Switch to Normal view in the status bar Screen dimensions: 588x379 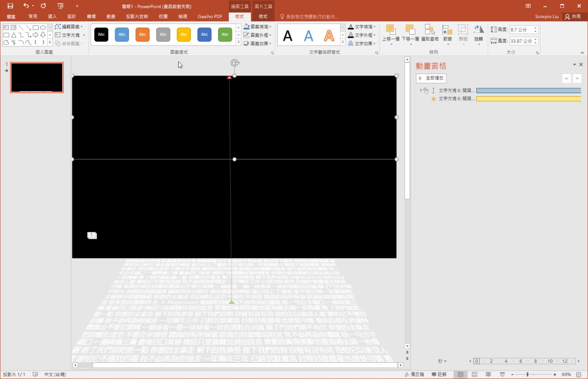coord(460,375)
